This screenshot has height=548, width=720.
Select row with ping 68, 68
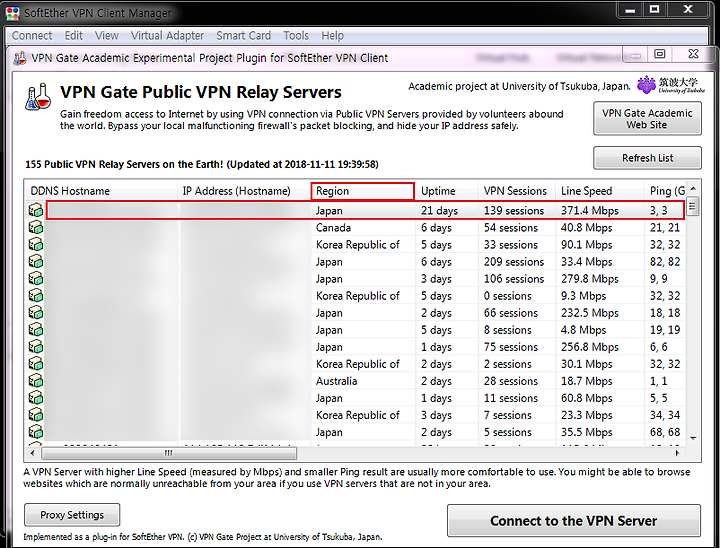tap(356, 432)
